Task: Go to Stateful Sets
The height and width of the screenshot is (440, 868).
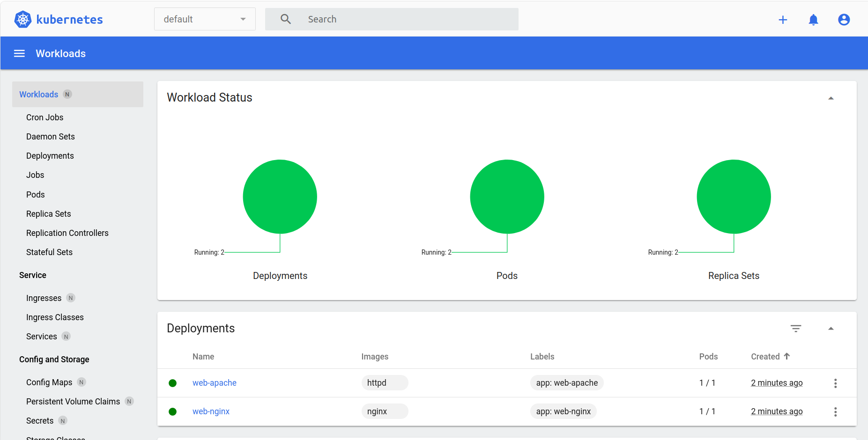Action: tap(49, 252)
